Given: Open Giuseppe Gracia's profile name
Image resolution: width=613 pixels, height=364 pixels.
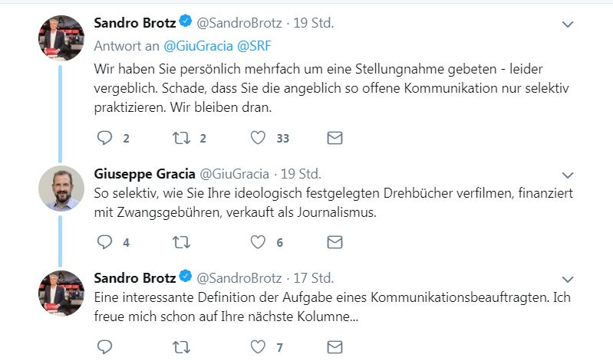Looking at the screenshot, I should coord(145,174).
